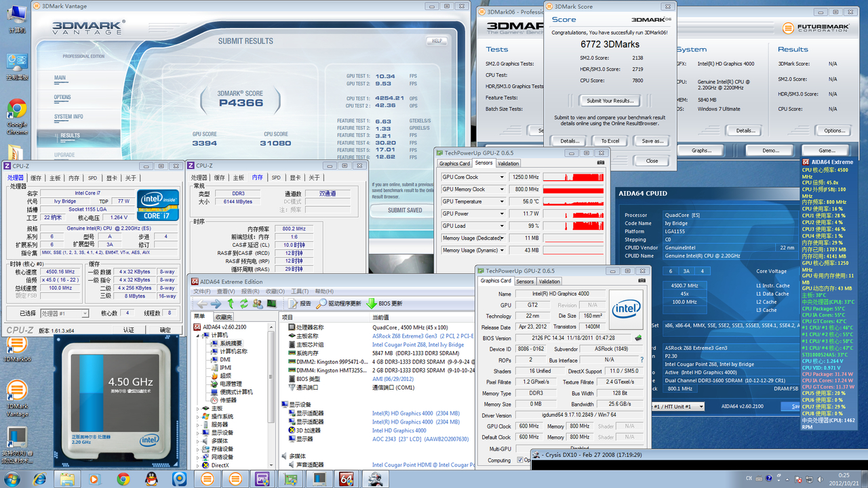Toggle Computing OpenCL checkbox in GPU-Z
The image size is (868, 488).
tap(519, 460)
